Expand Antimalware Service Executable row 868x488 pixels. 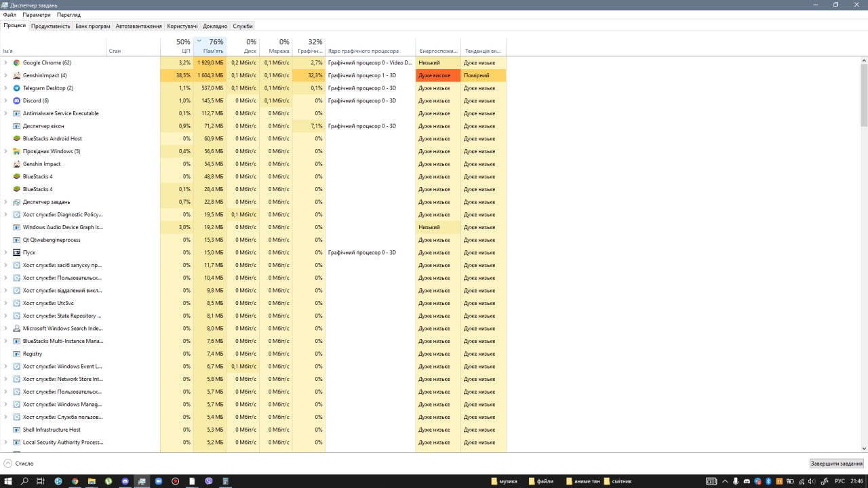(5, 113)
